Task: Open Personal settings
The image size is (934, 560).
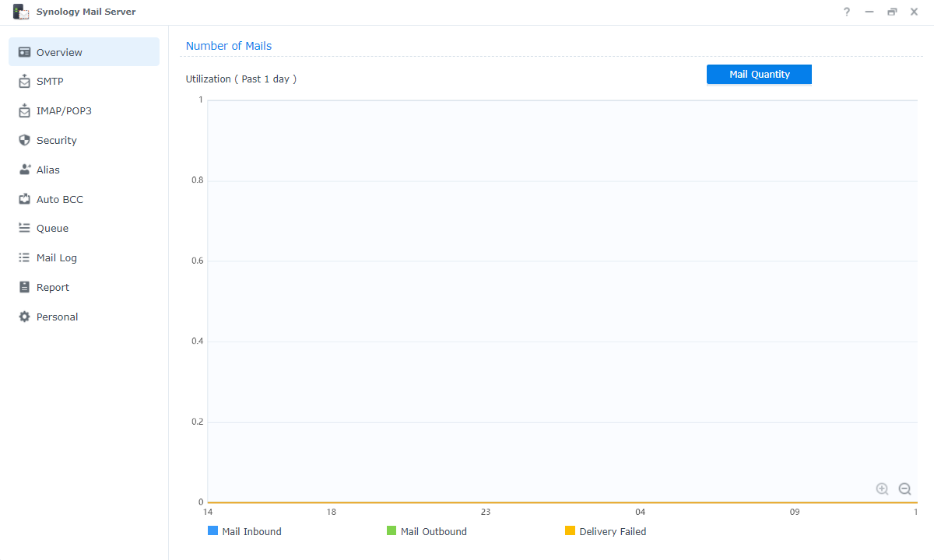Action: (56, 317)
